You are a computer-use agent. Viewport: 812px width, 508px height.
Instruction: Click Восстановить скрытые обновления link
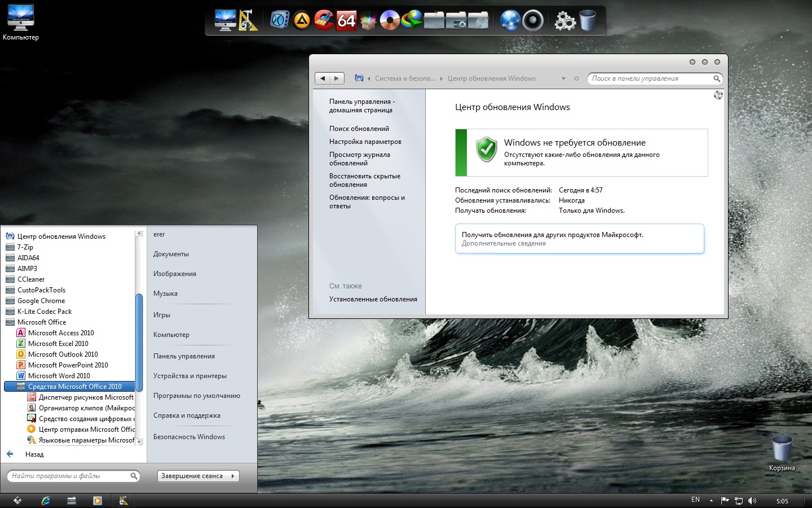click(365, 180)
